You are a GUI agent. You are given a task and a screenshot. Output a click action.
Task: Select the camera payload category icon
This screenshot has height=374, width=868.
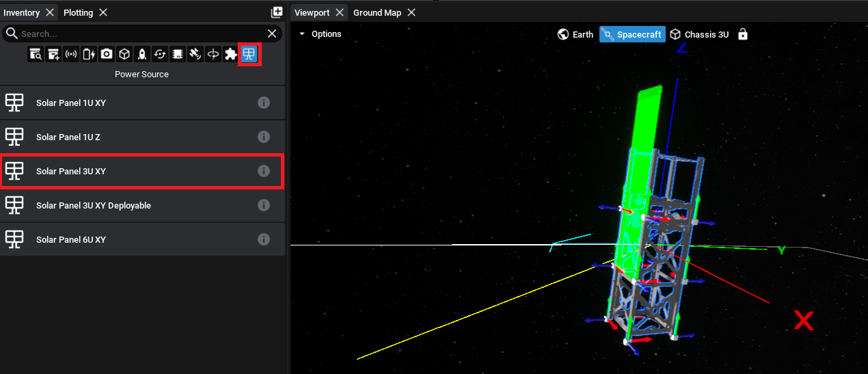pyautogui.click(x=107, y=54)
